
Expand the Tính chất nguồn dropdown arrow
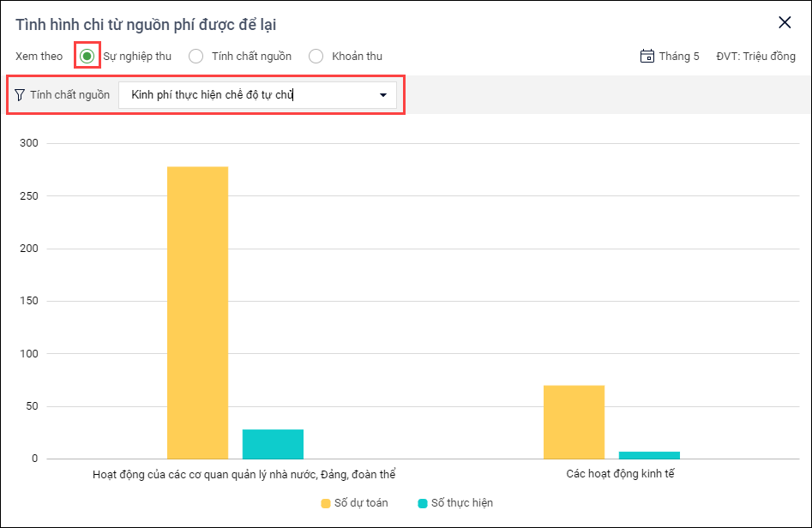[383, 95]
